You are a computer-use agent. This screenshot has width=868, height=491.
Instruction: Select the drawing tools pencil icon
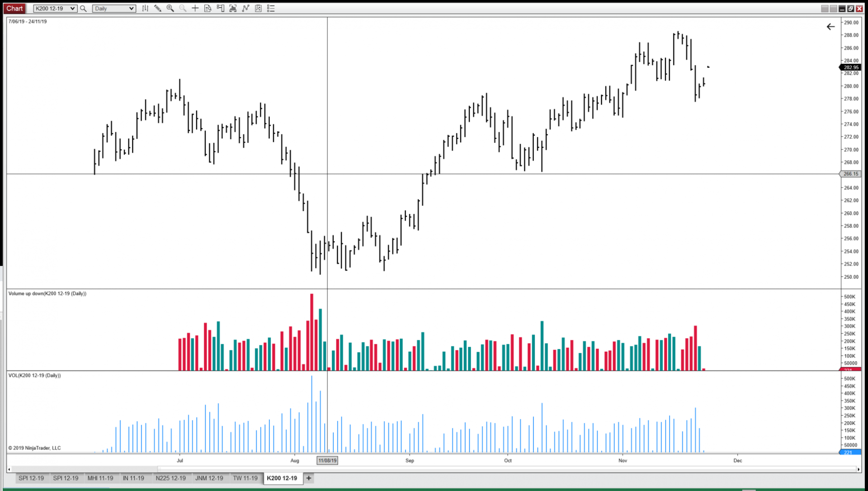(x=157, y=8)
